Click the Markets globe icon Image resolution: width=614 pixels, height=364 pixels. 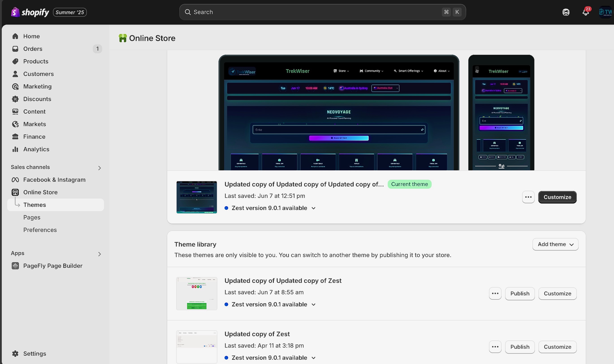[x=15, y=124]
